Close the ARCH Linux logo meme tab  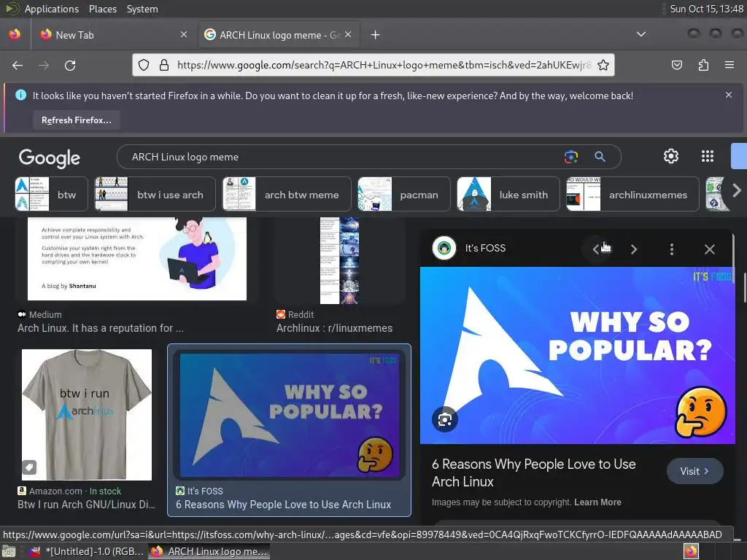[x=348, y=34]
